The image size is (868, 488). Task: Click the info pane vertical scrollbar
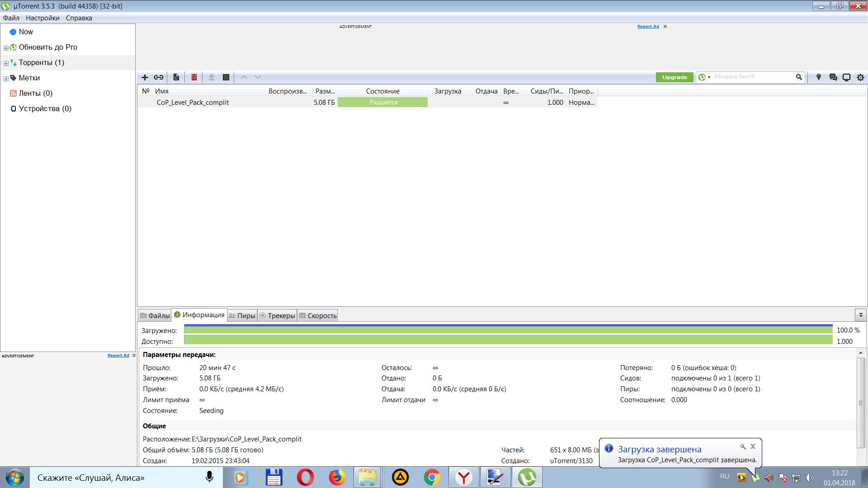pos(861,402)
